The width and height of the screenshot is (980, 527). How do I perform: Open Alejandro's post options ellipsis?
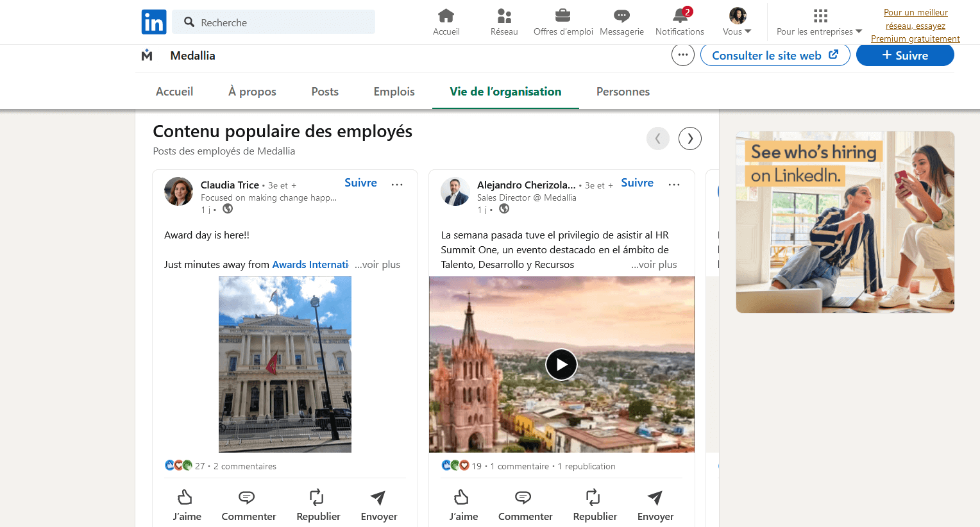tap(674, 185)
